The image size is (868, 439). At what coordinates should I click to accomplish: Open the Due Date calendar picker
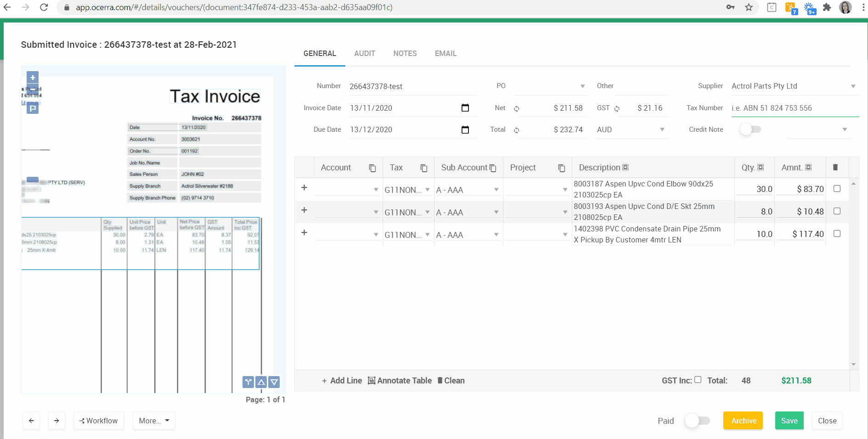pyautogui.click(x=465, y=129)
